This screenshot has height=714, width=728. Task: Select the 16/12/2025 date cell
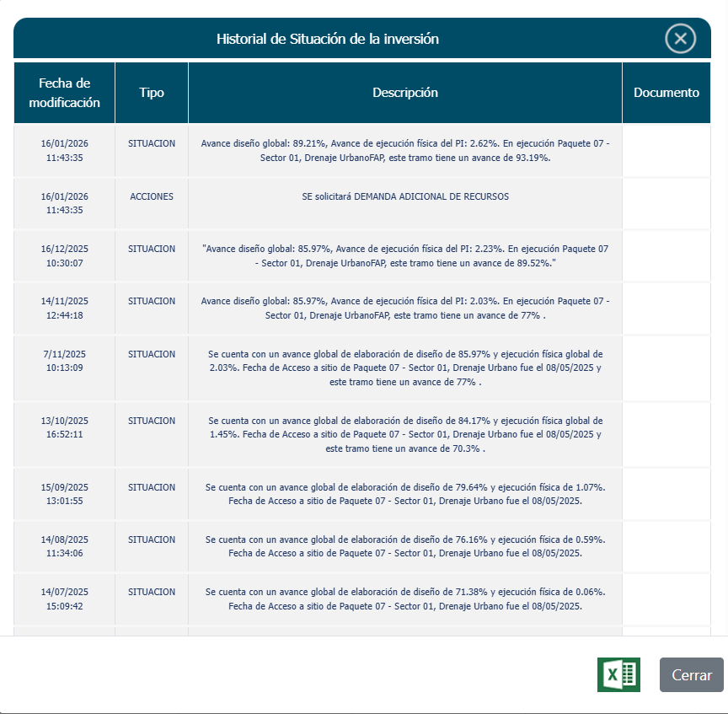(65, 255)
